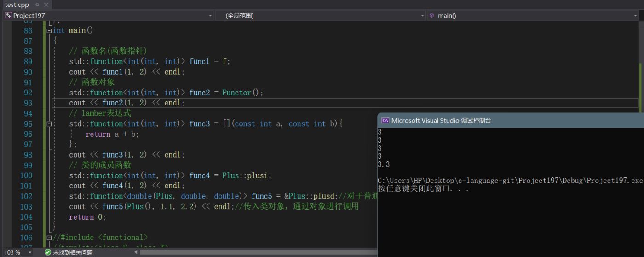Open the main() member dropdown
644x257 pixels.
pos(635,16)
